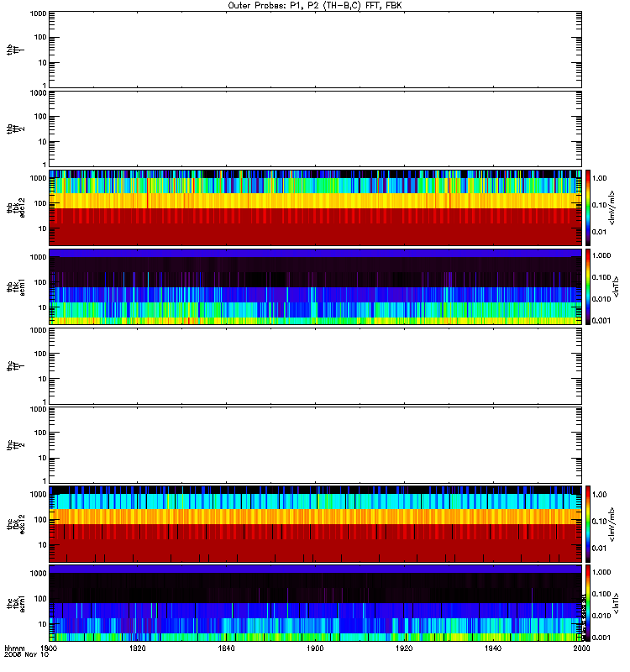Pick the thb fbk scm1 color bar
Image resolution: width=630 pixels, height=672 pixels.
588,287
